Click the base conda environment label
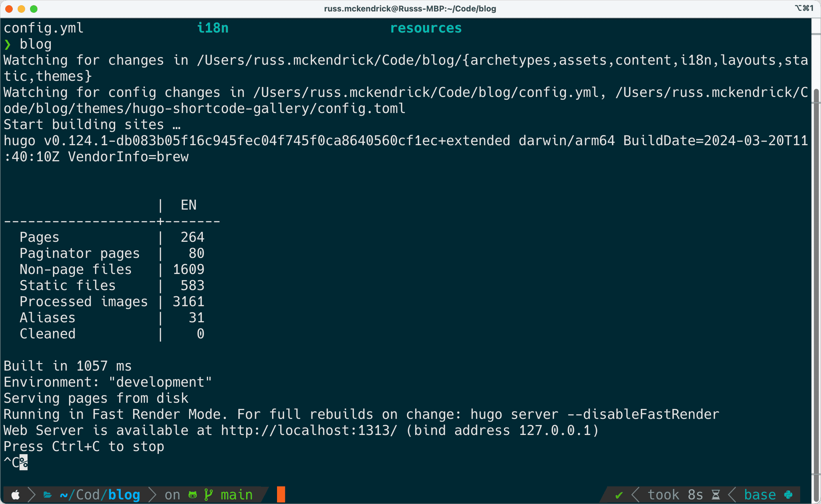The width and height of the screenshot is (821, 504). (x=759, y=495)
